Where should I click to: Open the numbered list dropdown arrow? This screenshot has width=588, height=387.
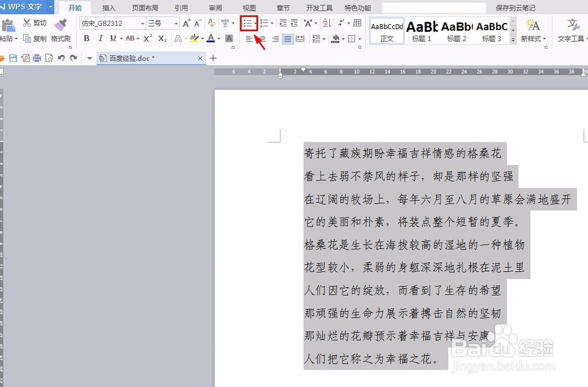272,23
